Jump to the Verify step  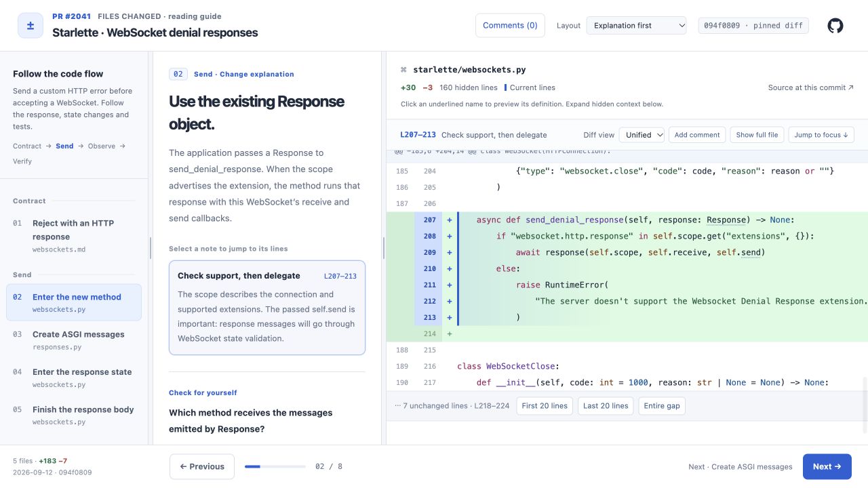pos(22,161)
